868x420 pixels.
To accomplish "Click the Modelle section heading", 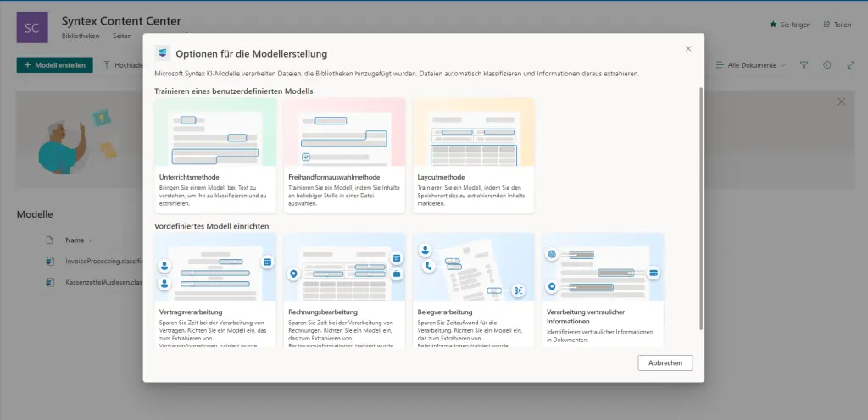I will pos(35,214).
